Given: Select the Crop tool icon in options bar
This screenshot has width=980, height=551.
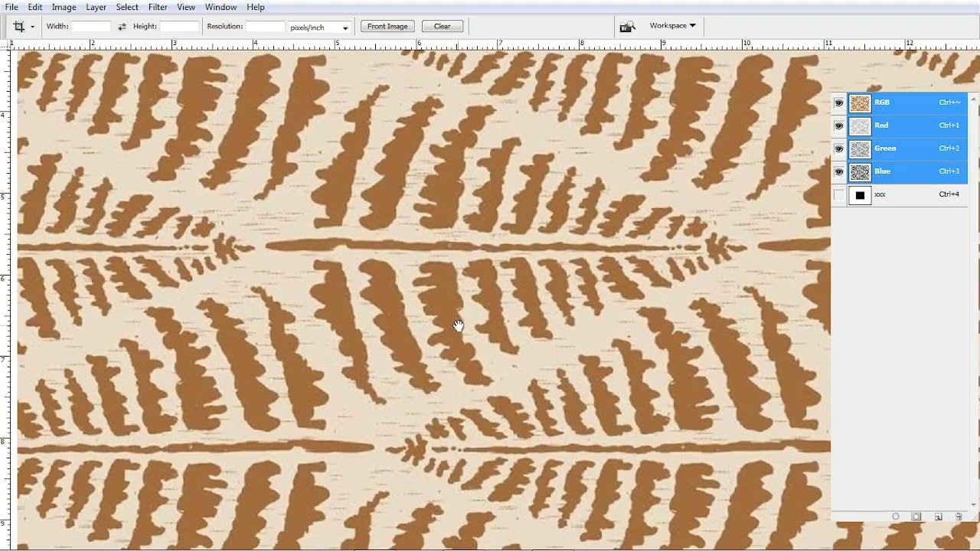Looking at the screenshot, I should pos(18,26).
